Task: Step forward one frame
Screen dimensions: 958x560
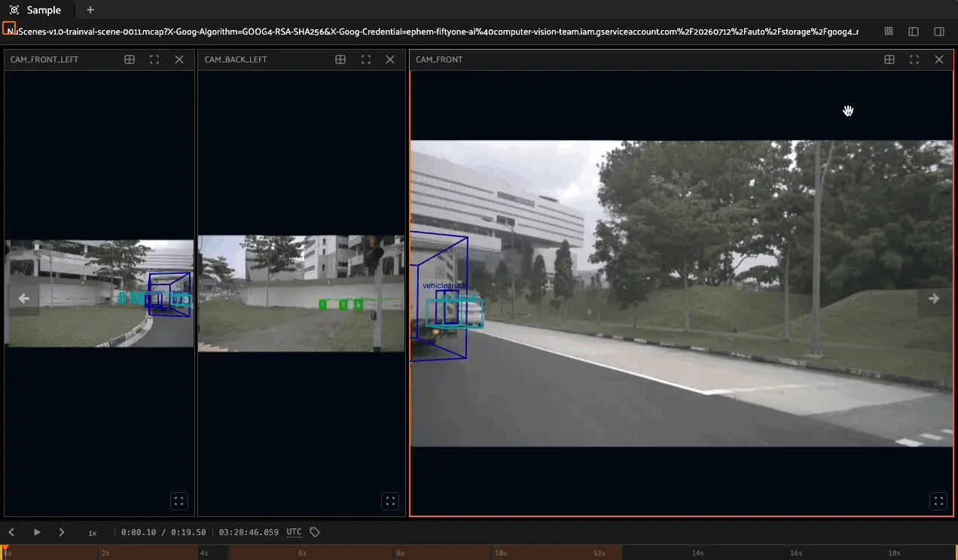Action: click(62, 532)
